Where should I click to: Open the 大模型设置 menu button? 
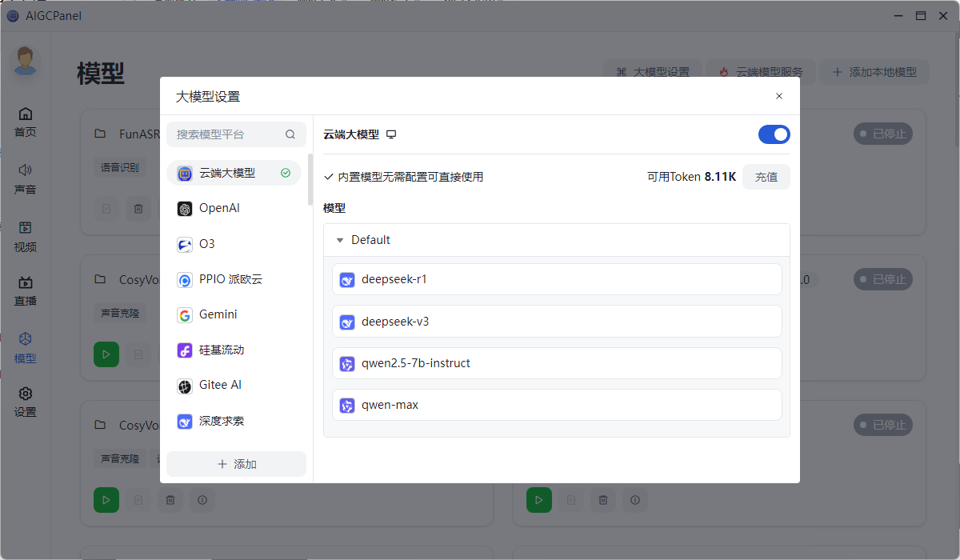(653, 71)
